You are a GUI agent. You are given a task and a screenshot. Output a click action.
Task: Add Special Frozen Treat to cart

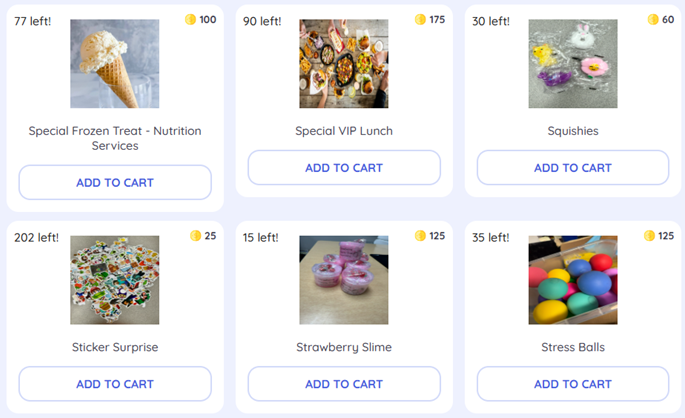(x=115, y=183)
